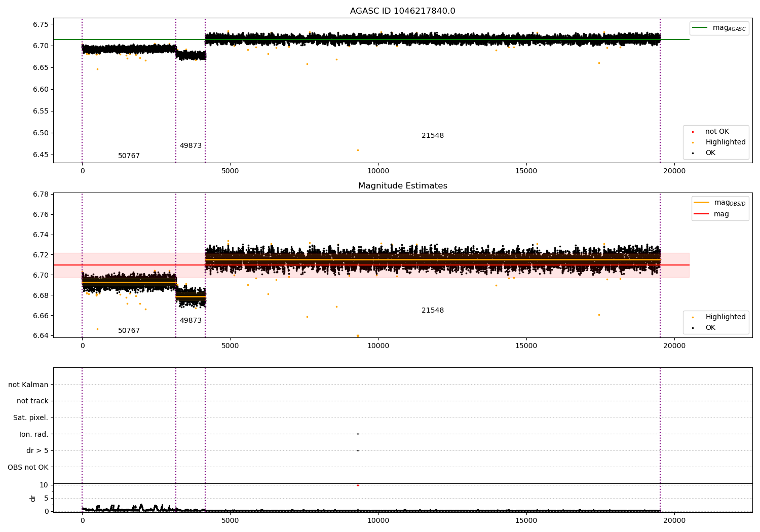Click the 'dr > 5' row label
The height and width of the screenshot is (532, 760).
click(37, 450)
